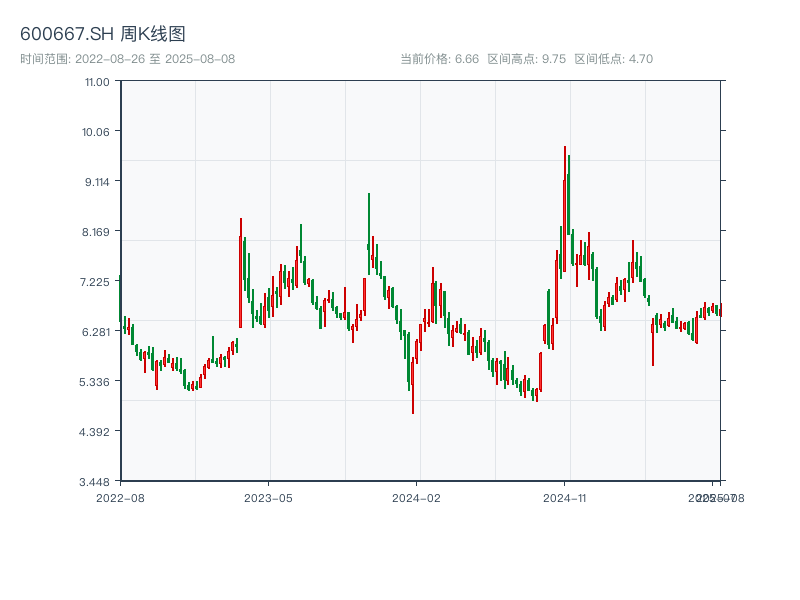800x600 pixels.
Task: Click the y-axis label 8.169
Action: tap(96, 232)
